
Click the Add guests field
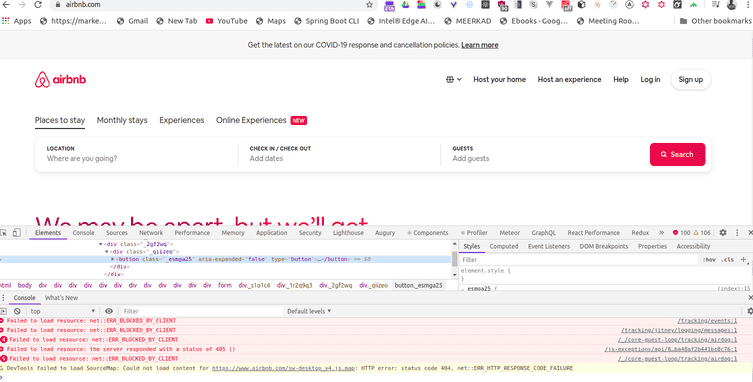pos(543,154)
